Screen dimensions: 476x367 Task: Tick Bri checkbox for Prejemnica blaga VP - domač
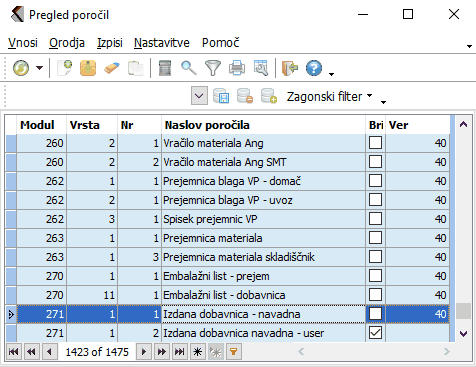click(375, 181)
